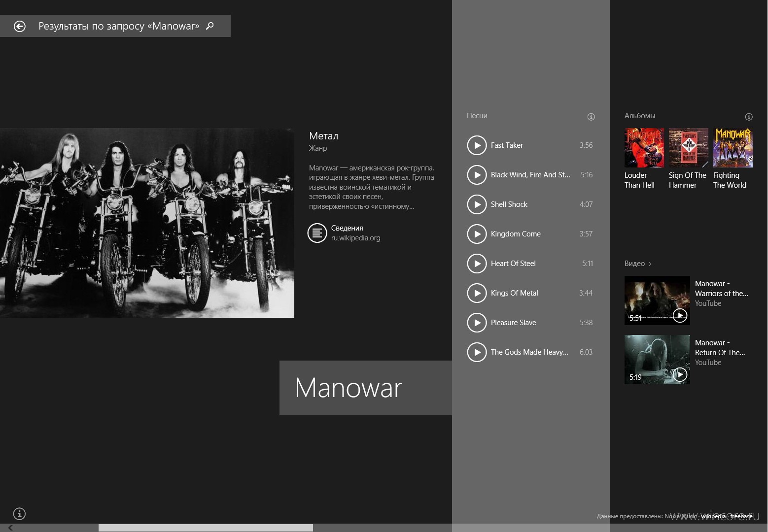Click the horizontal scrollbar left arrow
This screenshot has height=532, width=768.
10,528
